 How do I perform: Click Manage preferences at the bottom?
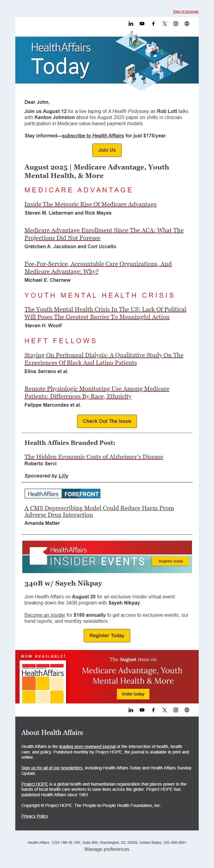pos(107,849)
